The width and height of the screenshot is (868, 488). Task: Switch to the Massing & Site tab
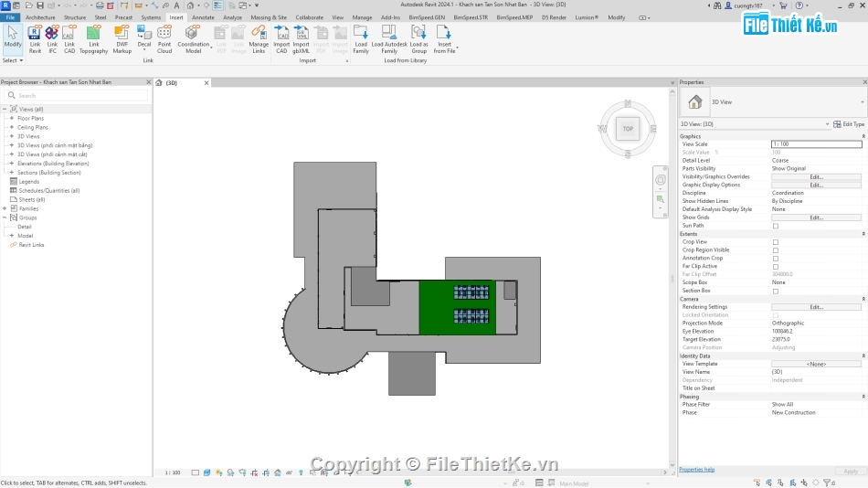[269, 17]
